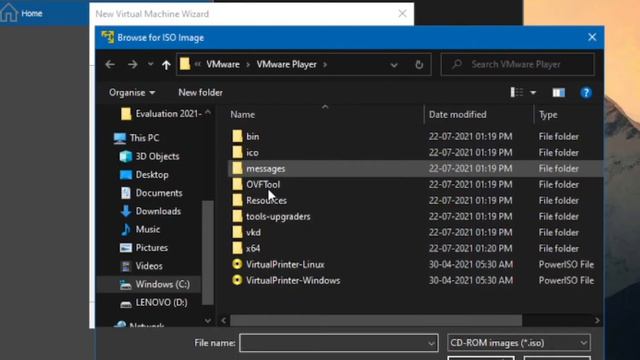The width and height of the screenshot is (640, 360).
Task: Select the VirtualPrinter-Linux ISO file
Action: [285, 264]
